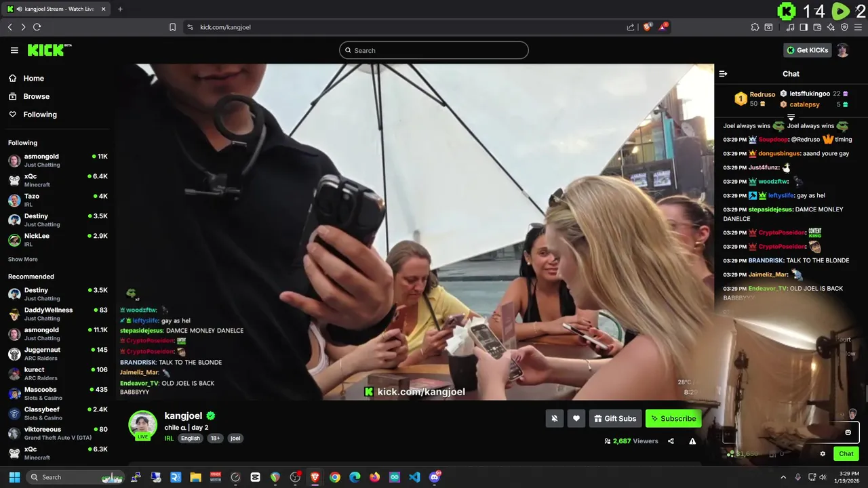Share the stream via share icon

671,441
